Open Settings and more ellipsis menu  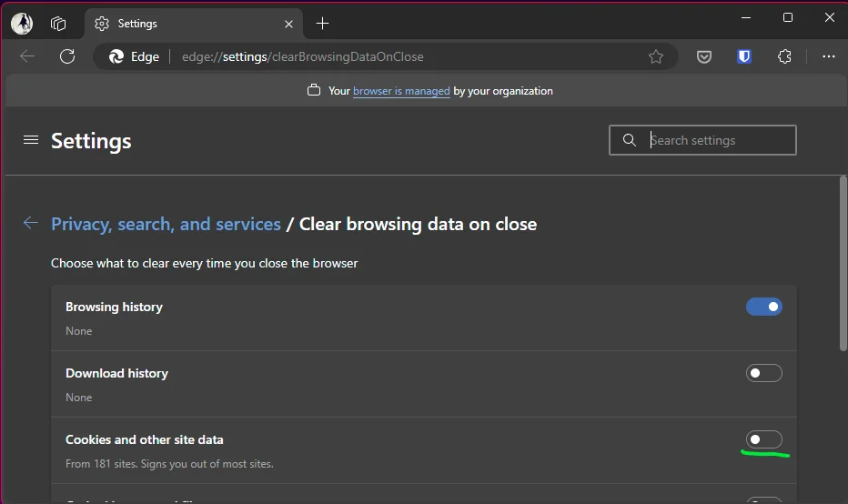pyautogui.click(x=829, y=56)
